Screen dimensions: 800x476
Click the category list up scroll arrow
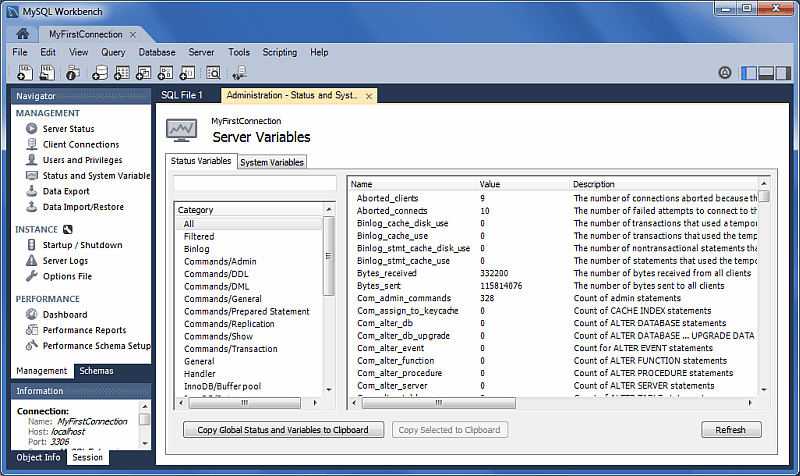pyautogui.click(x=329, y=210)
